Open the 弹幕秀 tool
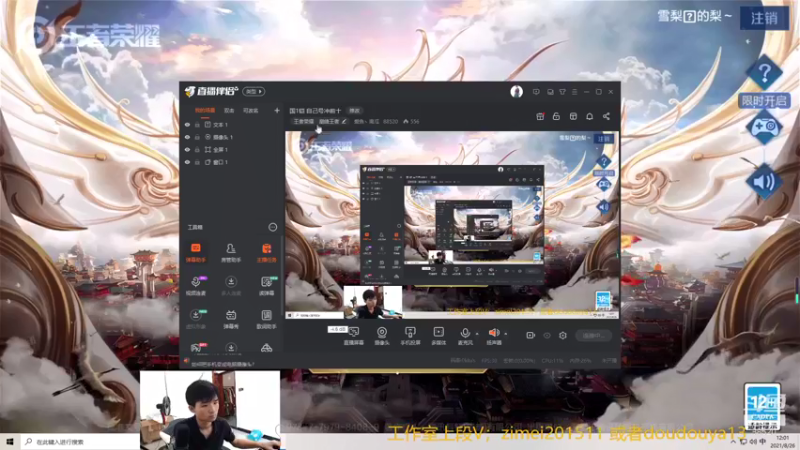This screenshot has height=450, width=800. point(231,319)
